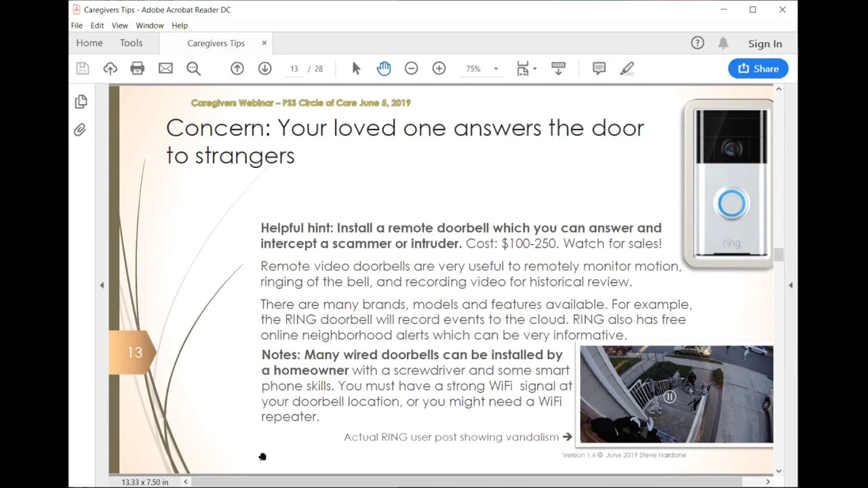
Task: Click the horizontal scrollbar left arrow
Action: (185, 482)
